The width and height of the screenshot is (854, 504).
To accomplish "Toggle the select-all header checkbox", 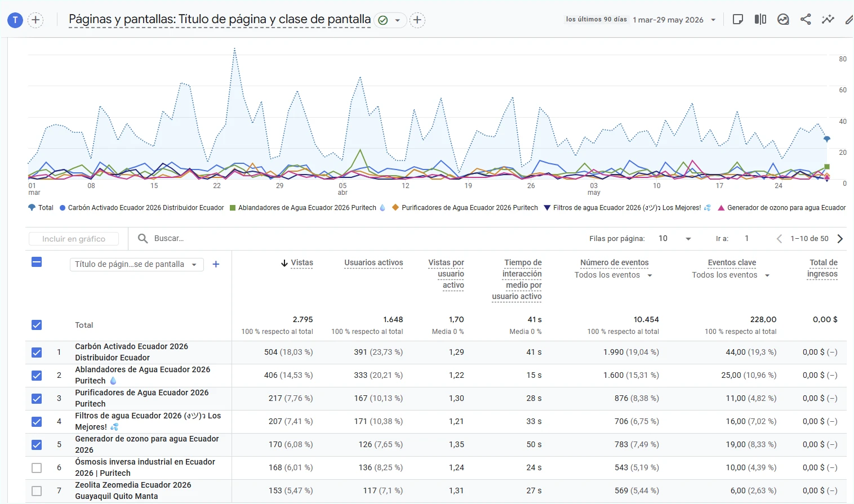I will coord(37,262).
